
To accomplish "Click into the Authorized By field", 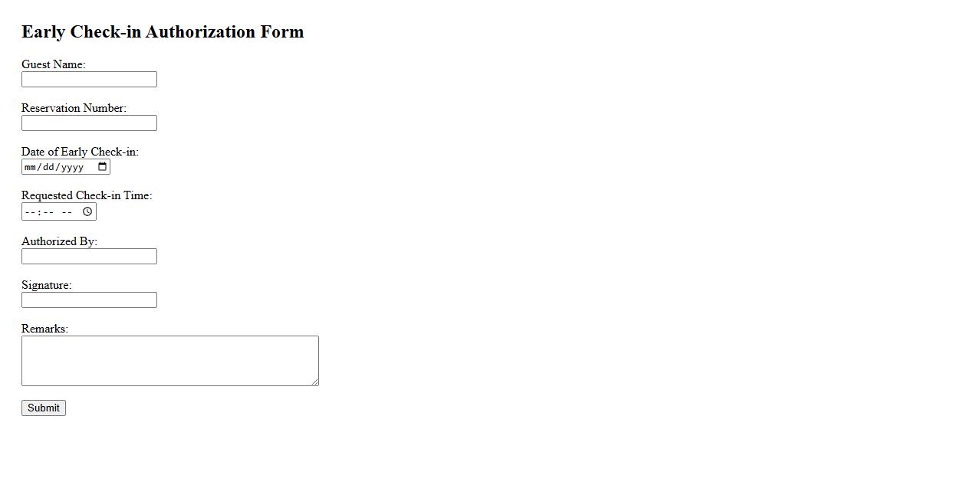I will pos(89,257).
